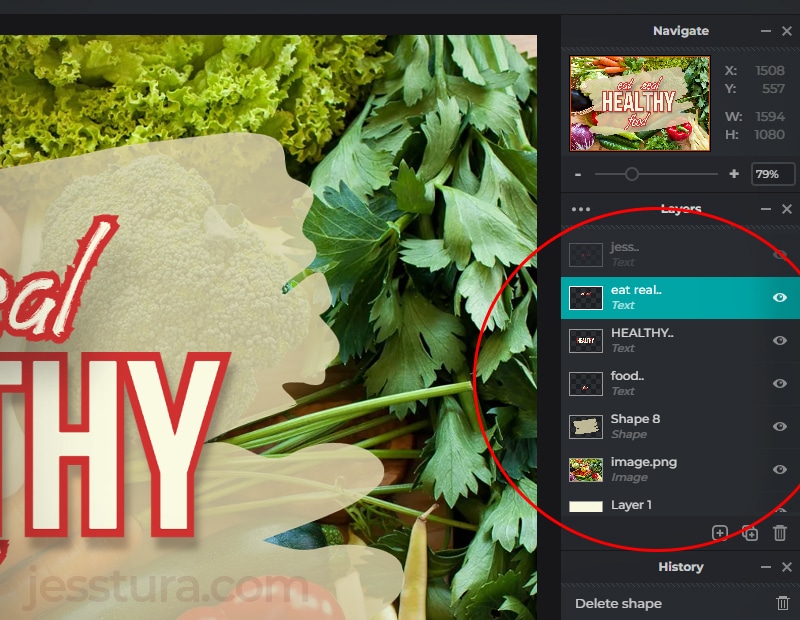Delete the selected layer with trash icon
This screenshot has height=620, width=800.
click(780, 533)
